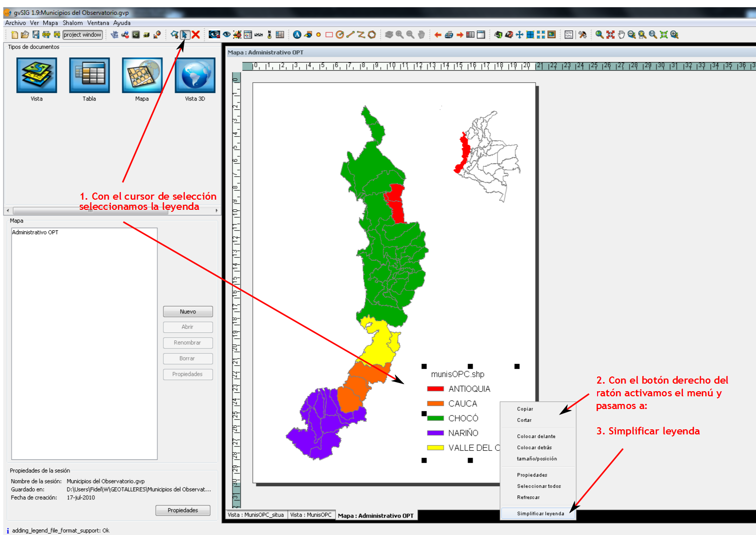Click the Propiedades button under Borrar

tap(188, 374)
